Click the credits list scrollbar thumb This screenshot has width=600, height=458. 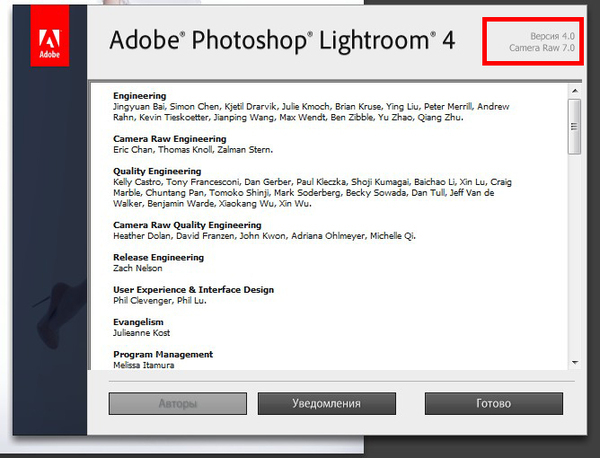[575, 127]
